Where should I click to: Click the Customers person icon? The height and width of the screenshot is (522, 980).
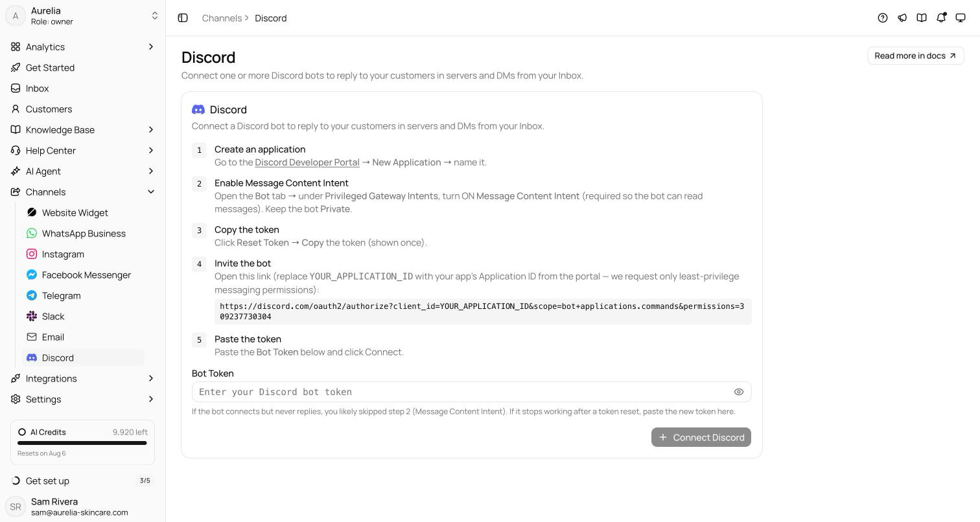[16, 109]
